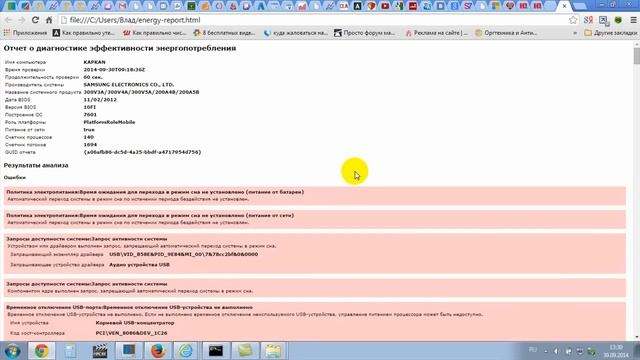Select product name '300V3A/300V4A/300V5A/200A4B/200A5B'
This screenshot has height=360, width=640.
pos(141,92)
